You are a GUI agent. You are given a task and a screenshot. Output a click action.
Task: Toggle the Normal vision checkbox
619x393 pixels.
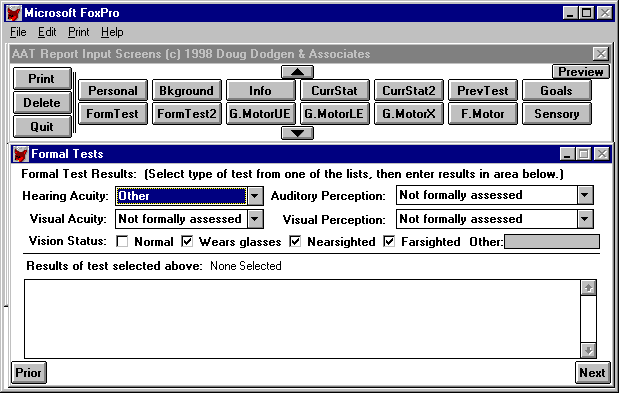pos(122,241)
